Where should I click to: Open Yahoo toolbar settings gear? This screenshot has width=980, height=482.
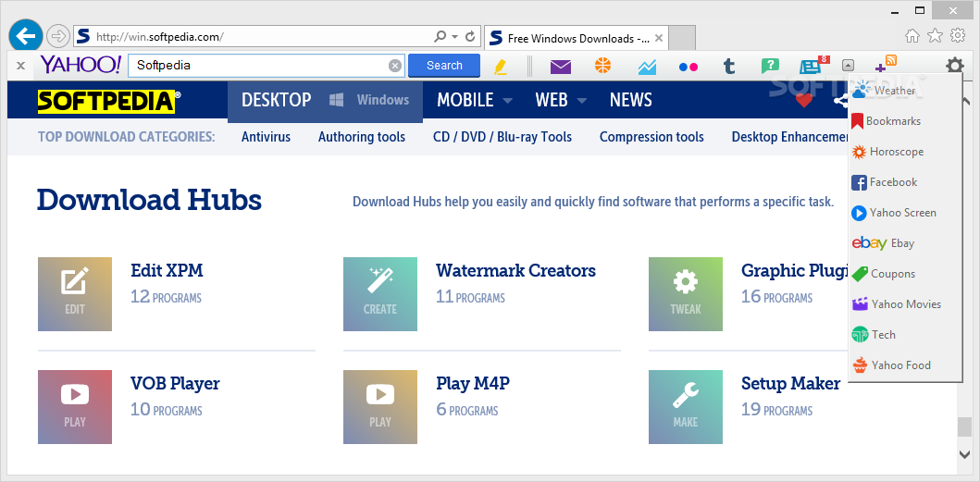pyautogui.click(x=954, y=66)
